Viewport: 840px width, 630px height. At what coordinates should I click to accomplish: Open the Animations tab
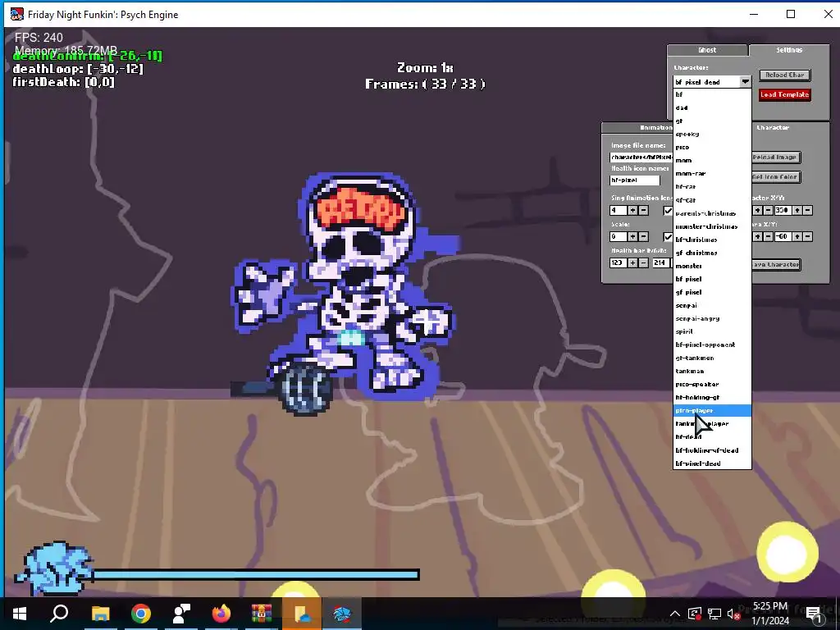pyautogui.click(x=637, y=127)
